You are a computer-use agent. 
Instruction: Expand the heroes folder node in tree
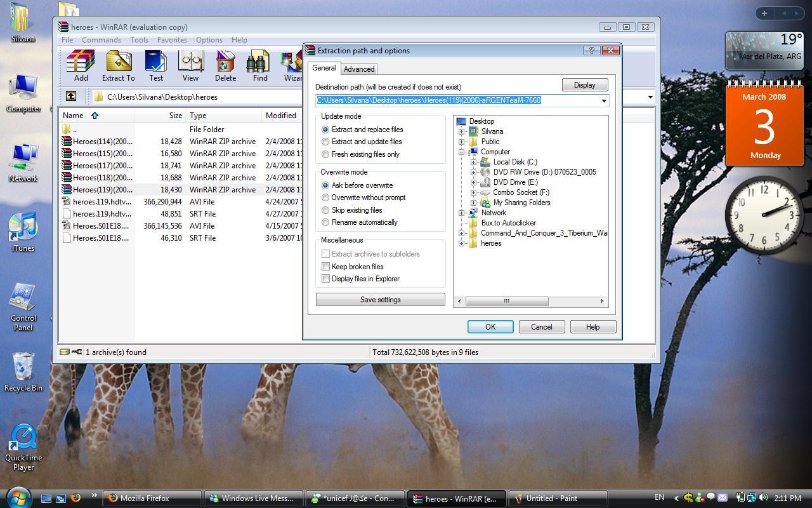coord(462,243)
